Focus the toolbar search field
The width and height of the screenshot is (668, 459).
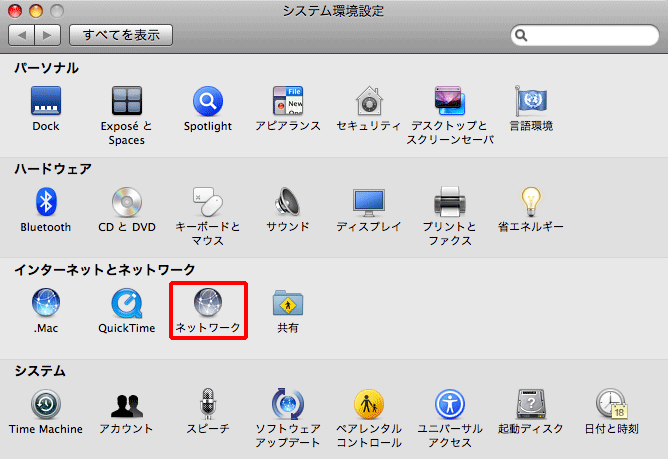(585, 35)
